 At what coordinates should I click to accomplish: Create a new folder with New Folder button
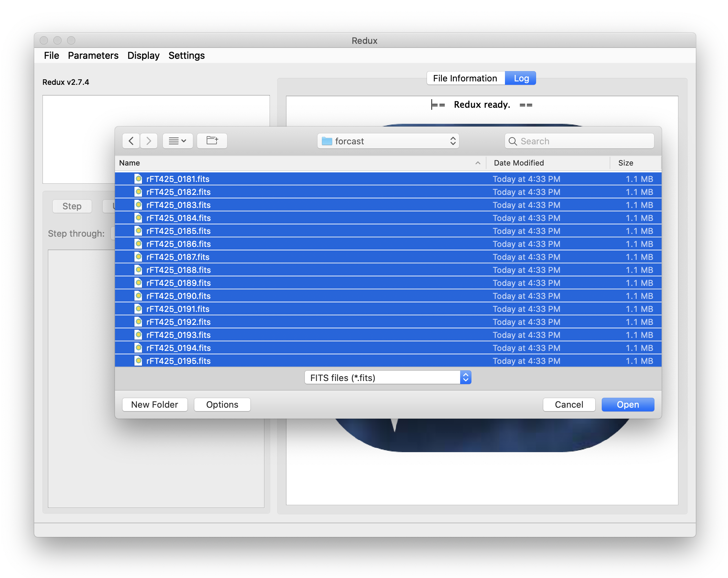pyautogui.click(x=155, y=404)
